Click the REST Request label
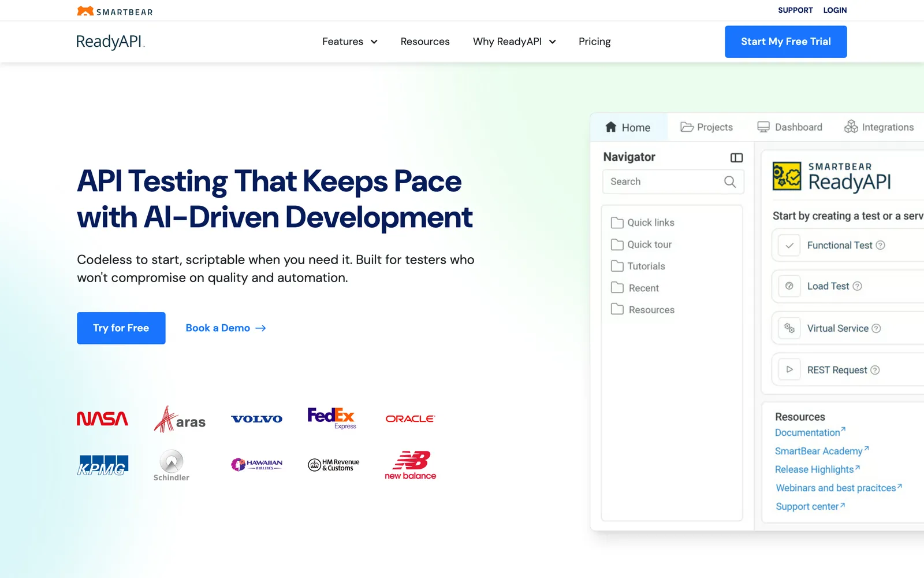The width and height of the screenshot is (924, 578). pyautogui.click(x=837, y=370)
